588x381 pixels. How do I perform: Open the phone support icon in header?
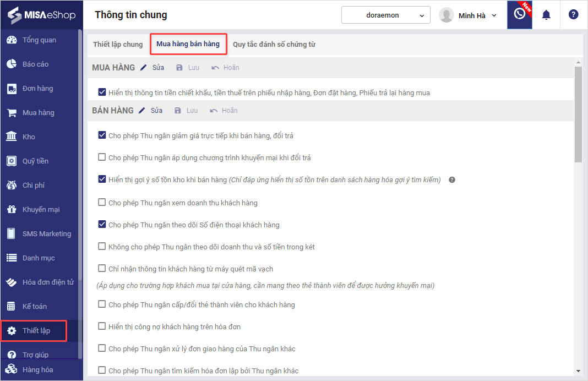(x=519, y=15)
